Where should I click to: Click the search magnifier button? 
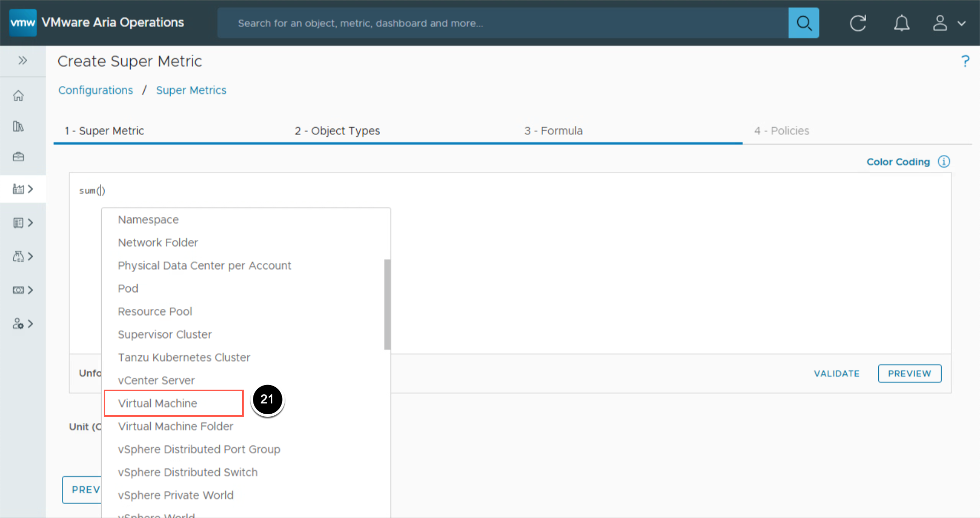point(803,23)
